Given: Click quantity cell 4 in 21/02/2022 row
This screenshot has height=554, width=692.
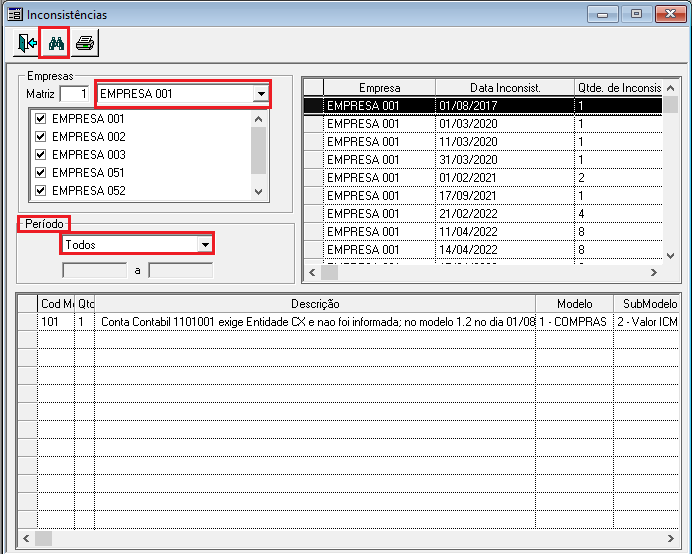Looking at the screenshot, I should click(619, 214).
